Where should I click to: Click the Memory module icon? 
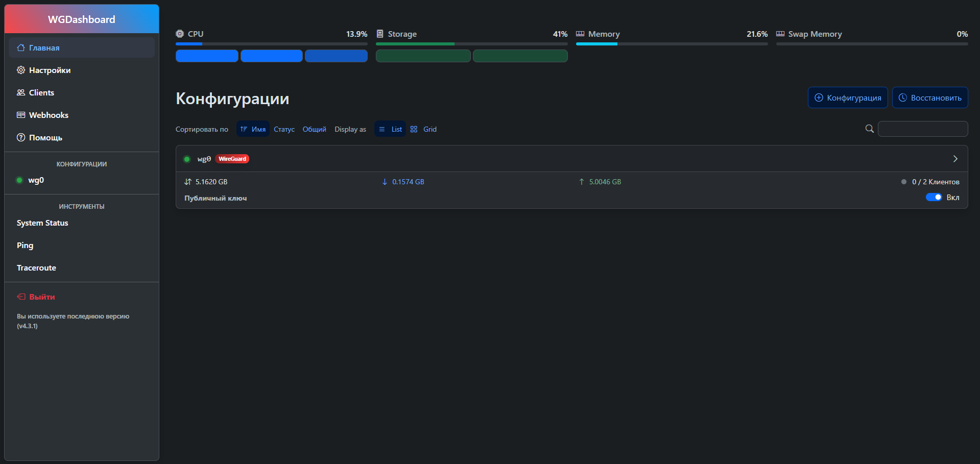(x=580, y=34)
